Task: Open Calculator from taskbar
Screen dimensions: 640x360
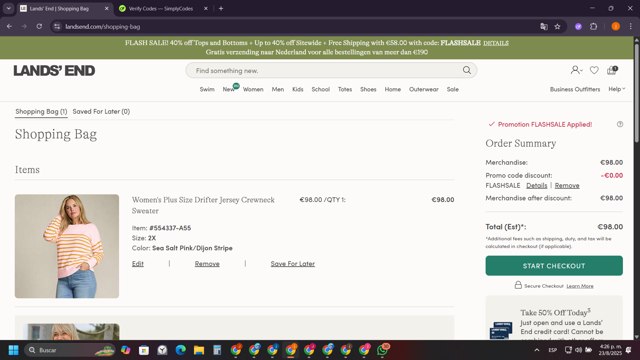Action: pos(217,350)
